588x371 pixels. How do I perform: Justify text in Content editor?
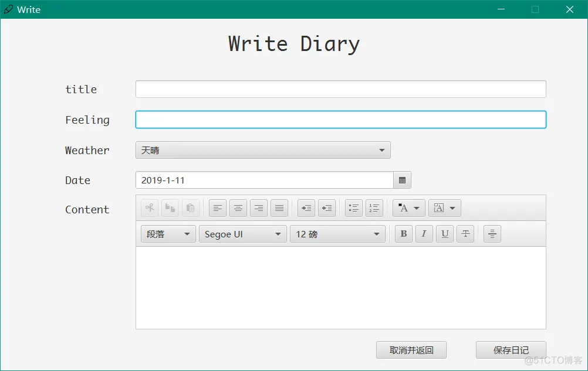click(x=279, y=208)
